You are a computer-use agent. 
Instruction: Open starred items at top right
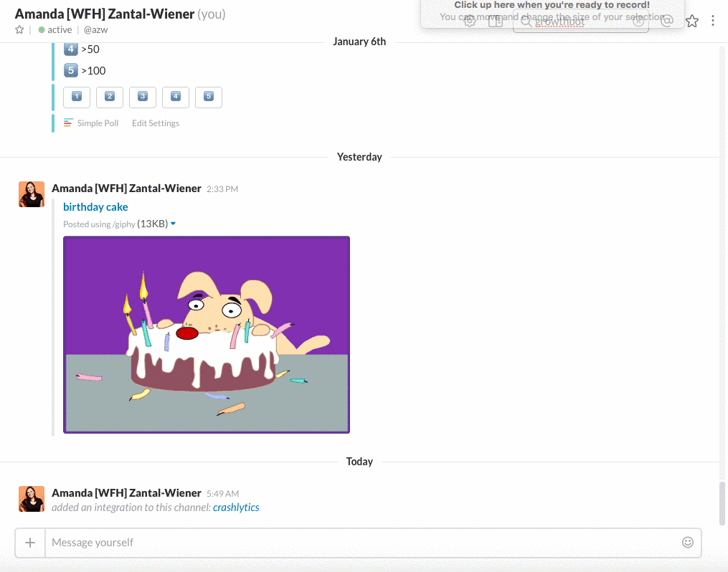(x=691, y=22)
